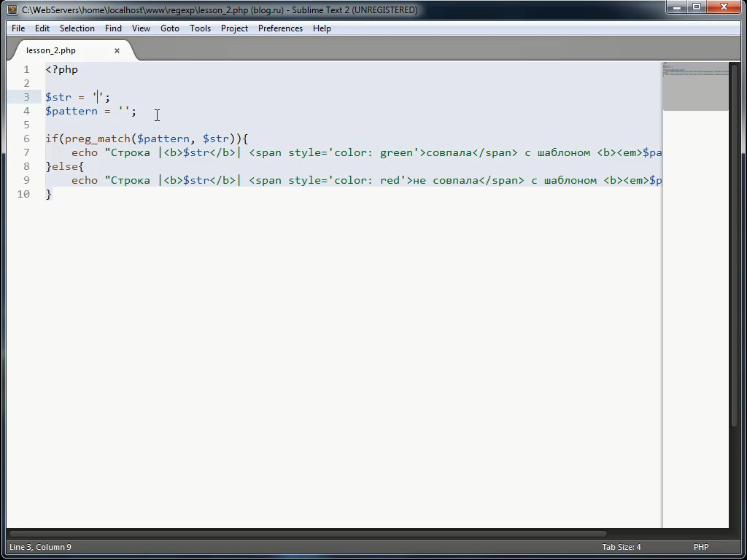Screen dimensions: 747x560
Task: Click the Line 3, Column 9 status text
Action: 41,547
